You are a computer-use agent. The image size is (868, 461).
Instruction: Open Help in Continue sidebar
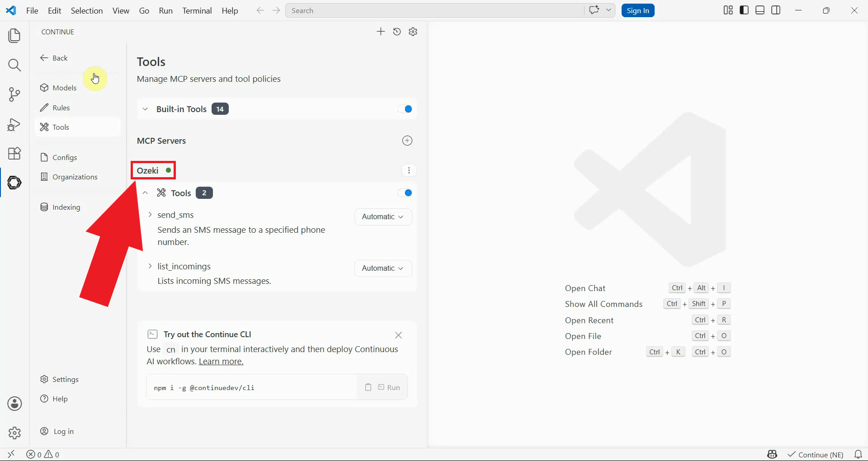pos(54,399)
